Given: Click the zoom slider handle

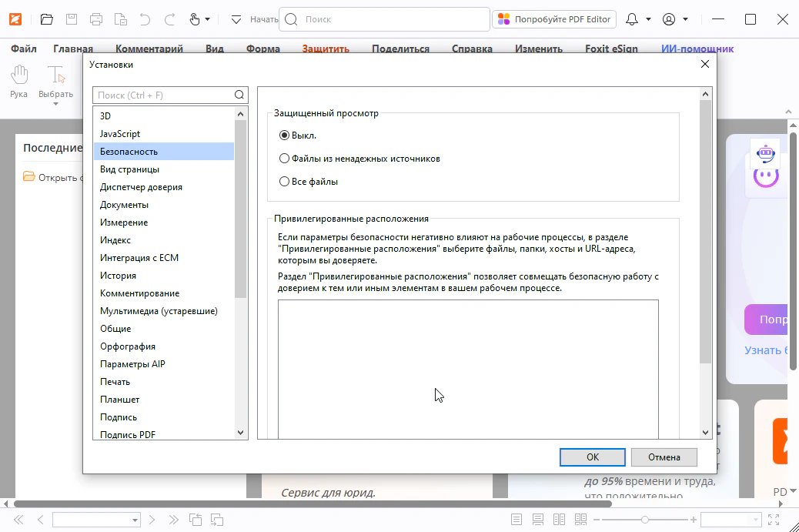Looking at the screenshot, I should point(645,520).
